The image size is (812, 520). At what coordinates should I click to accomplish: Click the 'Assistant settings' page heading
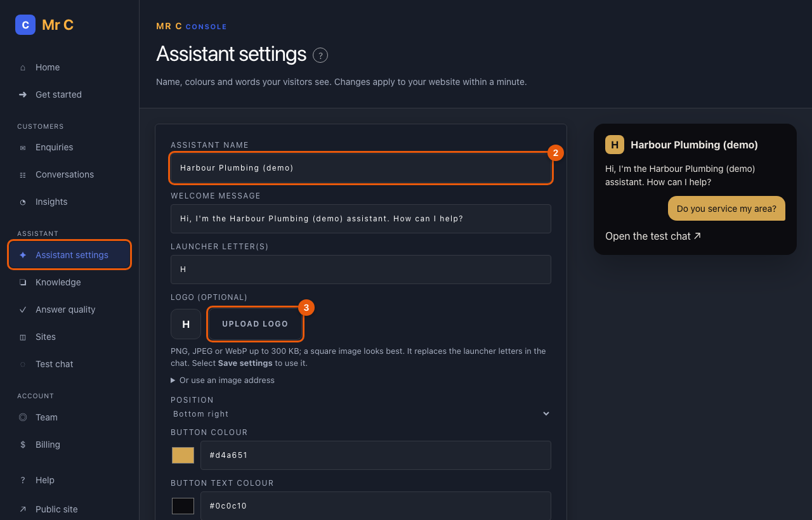point(232,54)
